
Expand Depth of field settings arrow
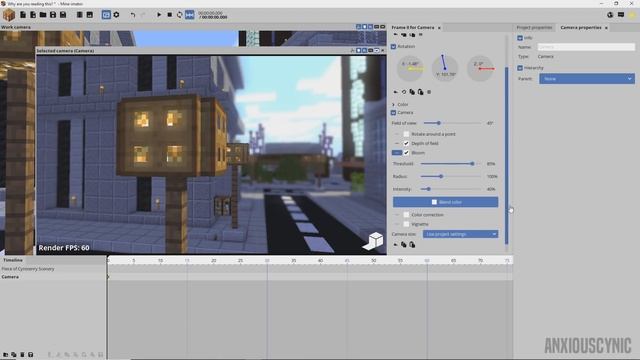pyautogui.click(x=397, y=143)
